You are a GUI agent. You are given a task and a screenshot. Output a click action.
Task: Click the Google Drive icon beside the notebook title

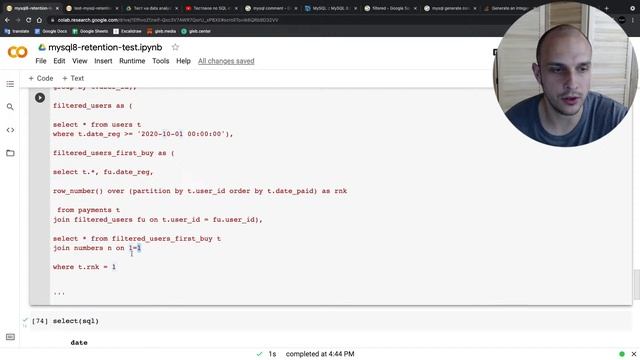coord(42,47)
